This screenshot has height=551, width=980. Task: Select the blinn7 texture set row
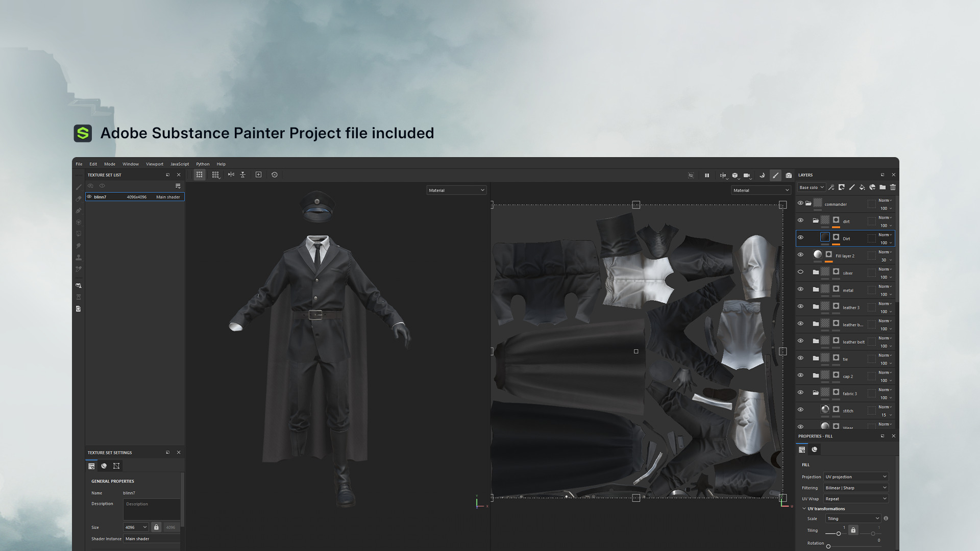click(x=135, y=197)
